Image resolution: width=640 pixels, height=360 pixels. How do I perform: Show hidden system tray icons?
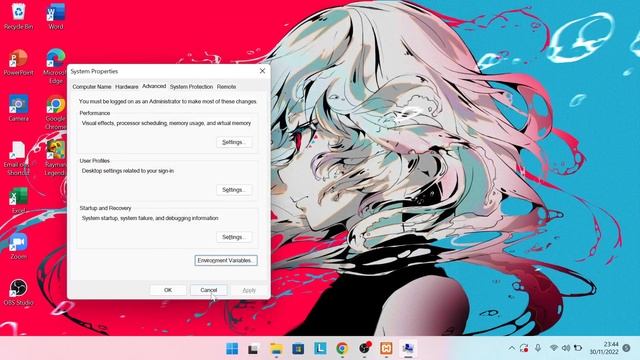coord(511,348)
